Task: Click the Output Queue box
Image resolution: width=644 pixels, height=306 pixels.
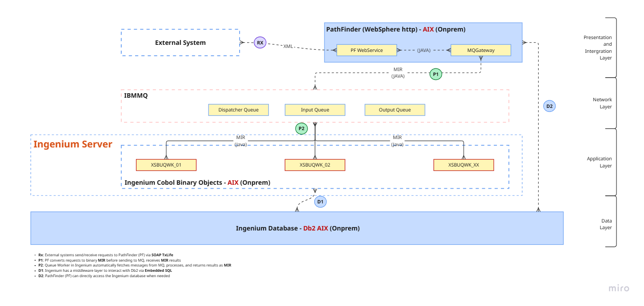Action: tap(395, 110)
